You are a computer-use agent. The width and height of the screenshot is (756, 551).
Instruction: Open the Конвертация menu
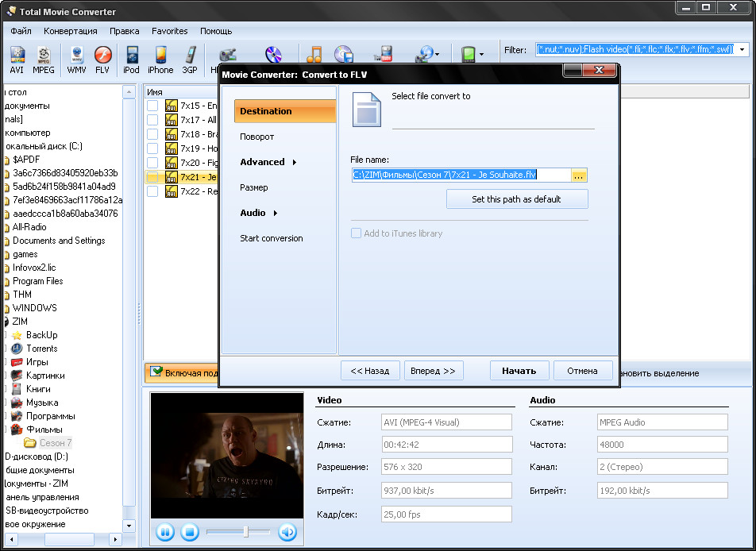pyautogui.click(x=71, y=31)
